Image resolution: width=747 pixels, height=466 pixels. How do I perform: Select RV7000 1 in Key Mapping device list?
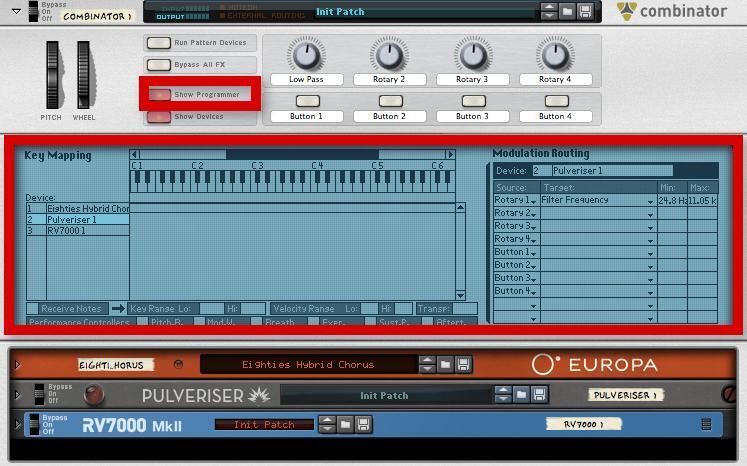78,231
